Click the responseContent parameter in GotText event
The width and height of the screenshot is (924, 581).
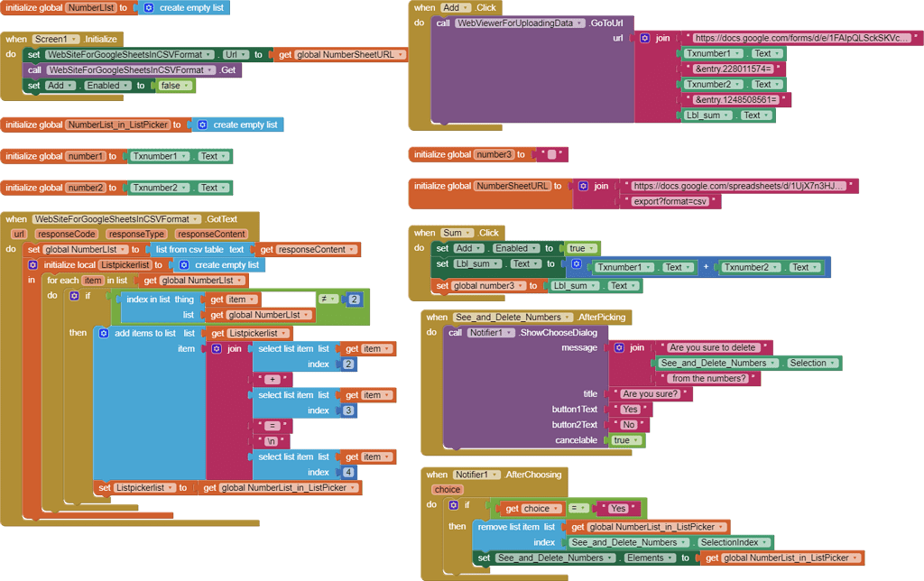[211, 234]
